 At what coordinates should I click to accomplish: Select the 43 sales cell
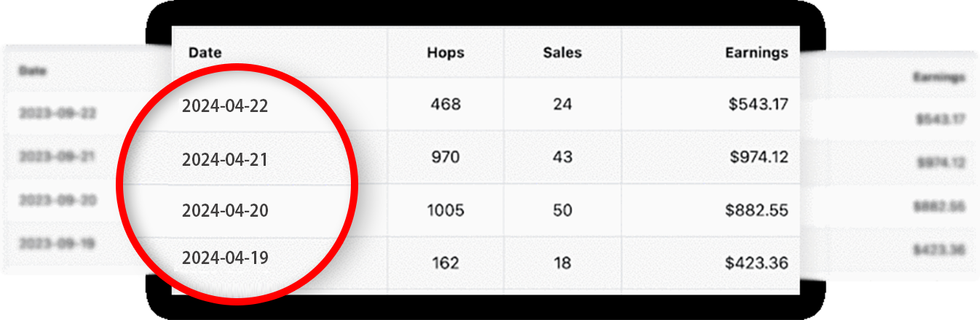(562, 157)
